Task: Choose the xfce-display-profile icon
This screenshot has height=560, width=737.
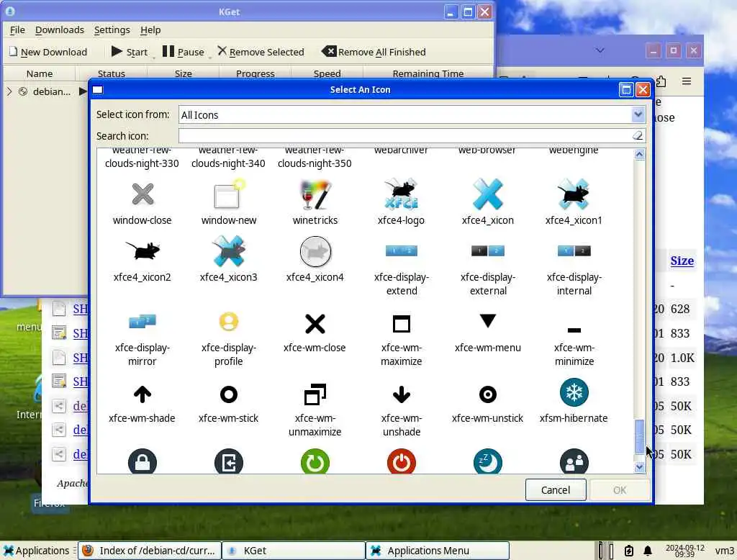Action: [x=229, y=322]
